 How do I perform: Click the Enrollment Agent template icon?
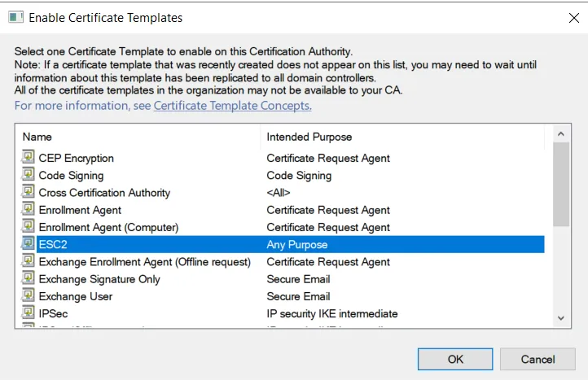[29, 210]
